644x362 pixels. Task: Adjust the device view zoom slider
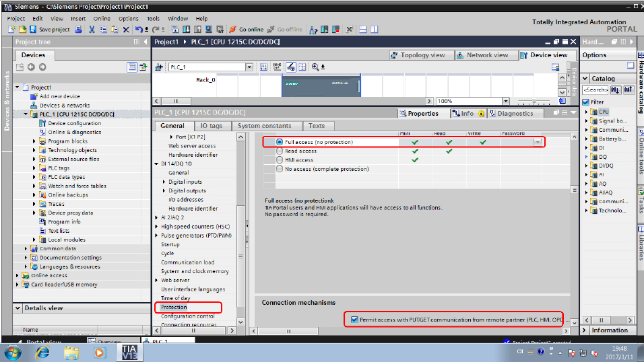pyautogui.click(x=534, y=101)
